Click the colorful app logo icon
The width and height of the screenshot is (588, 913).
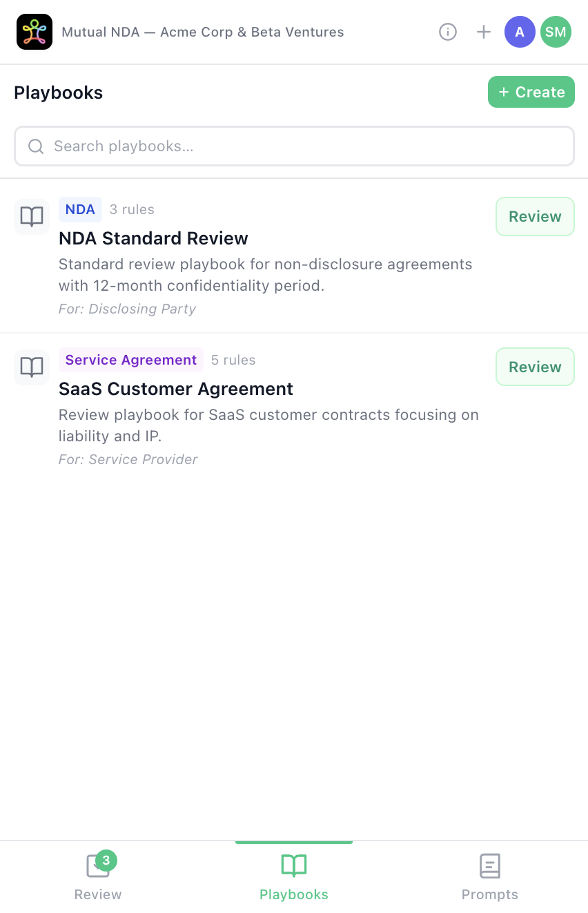pos(35,32)
